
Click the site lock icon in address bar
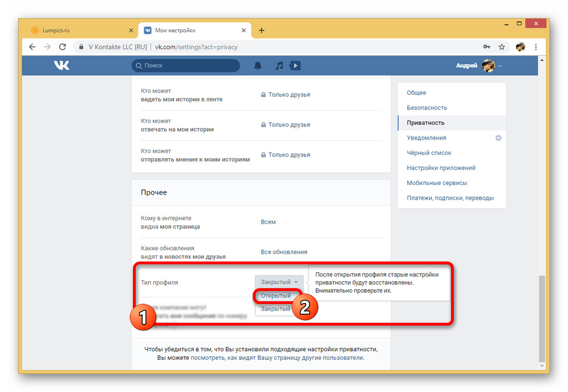[81, 47]
